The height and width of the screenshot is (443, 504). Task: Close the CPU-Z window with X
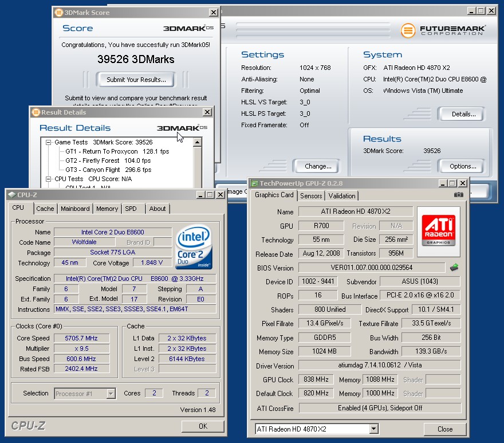220,195
